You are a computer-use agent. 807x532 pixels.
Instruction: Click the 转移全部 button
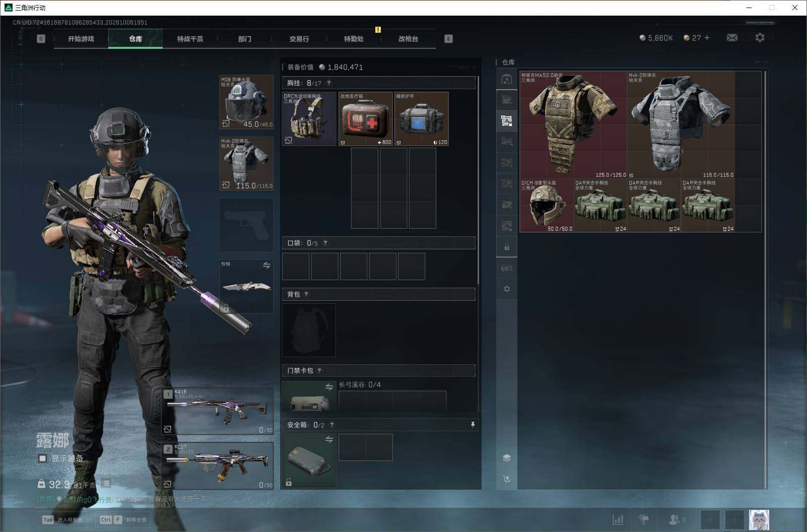pyautogui.click(x=123, y=520)
